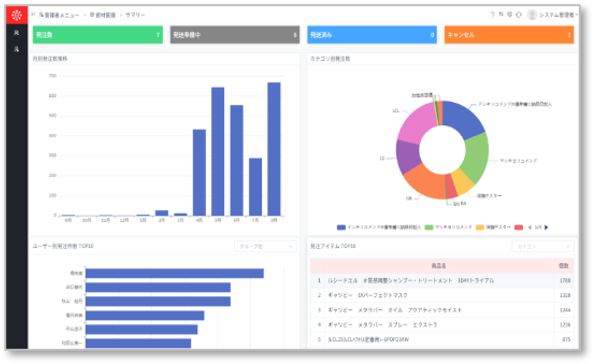Click the ユーザー別発注件数 TOP10 title
Image resolution: width=594 pixels, height=364 pixels.
tap(63, 246)
